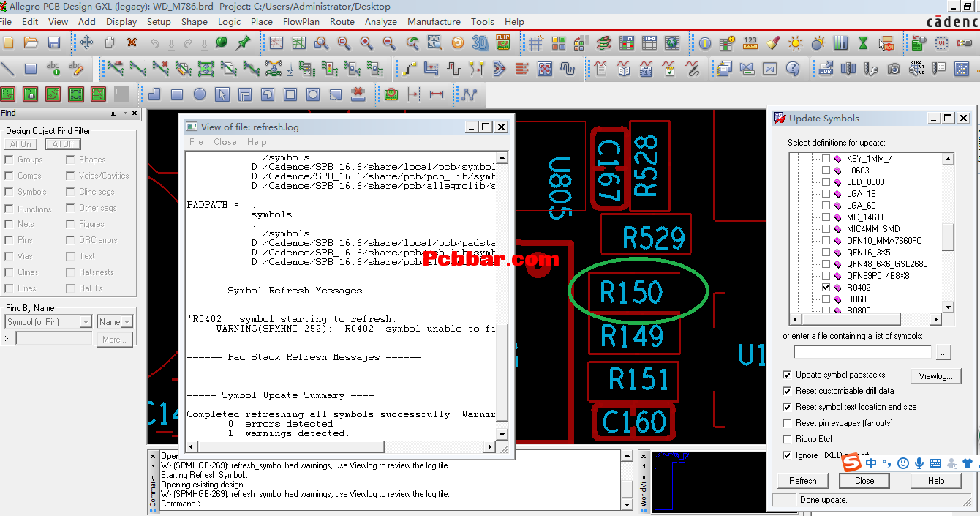Click the refresh.log horizontal scrollbar right arrow
Screen dimensions: 980x516
click(x=491, y=446)
